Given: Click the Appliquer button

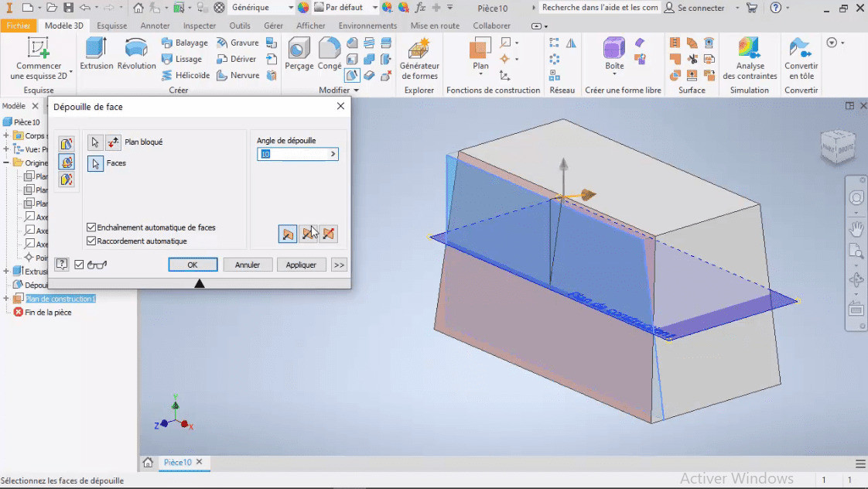Looking at the screenshot, I should pos(301,265).
